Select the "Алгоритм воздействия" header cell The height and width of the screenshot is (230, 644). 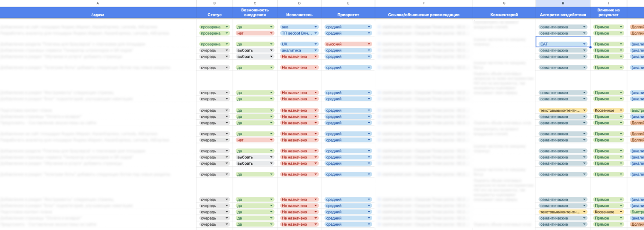[x=563, y=15]
